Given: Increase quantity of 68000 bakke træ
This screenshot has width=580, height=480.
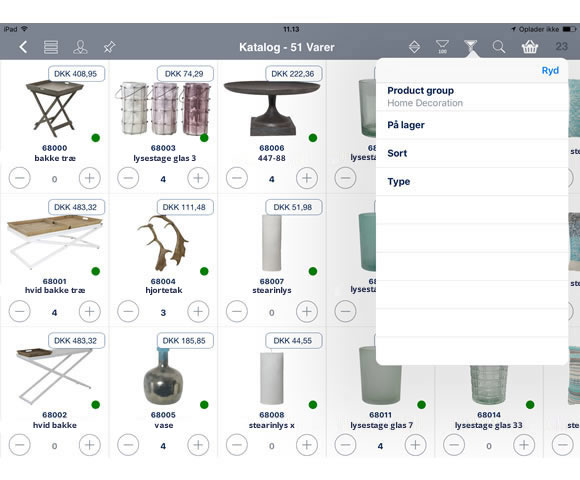Looking at the screenshot, I should [x=90, y=178].
